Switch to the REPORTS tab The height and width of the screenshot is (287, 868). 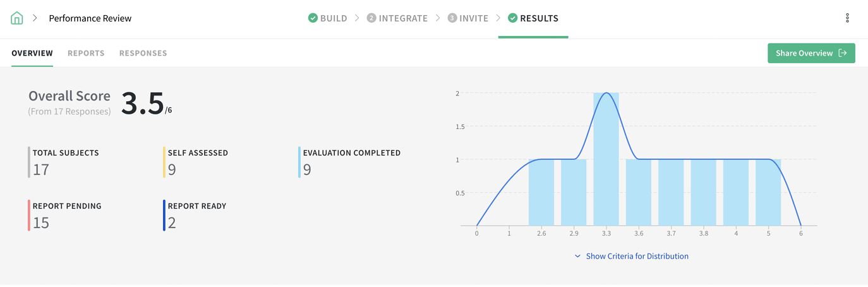(x=86, y=53)
